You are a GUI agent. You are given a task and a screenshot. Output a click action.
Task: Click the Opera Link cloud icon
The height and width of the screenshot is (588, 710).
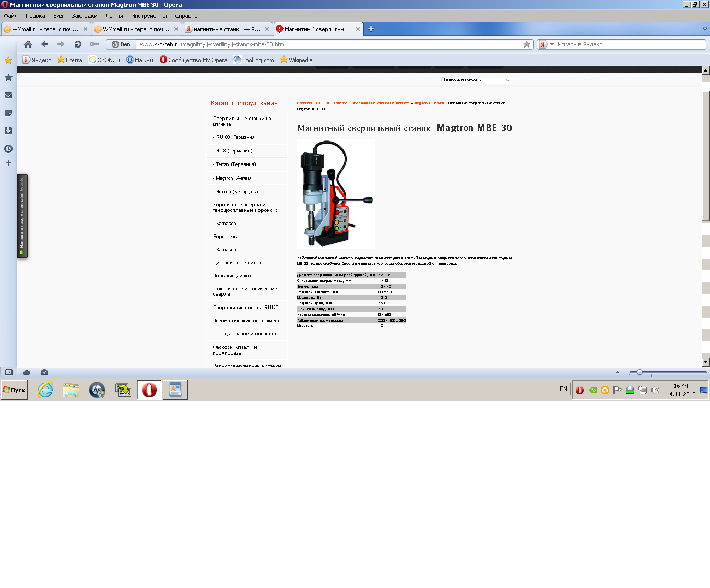(x=27, y=372)
